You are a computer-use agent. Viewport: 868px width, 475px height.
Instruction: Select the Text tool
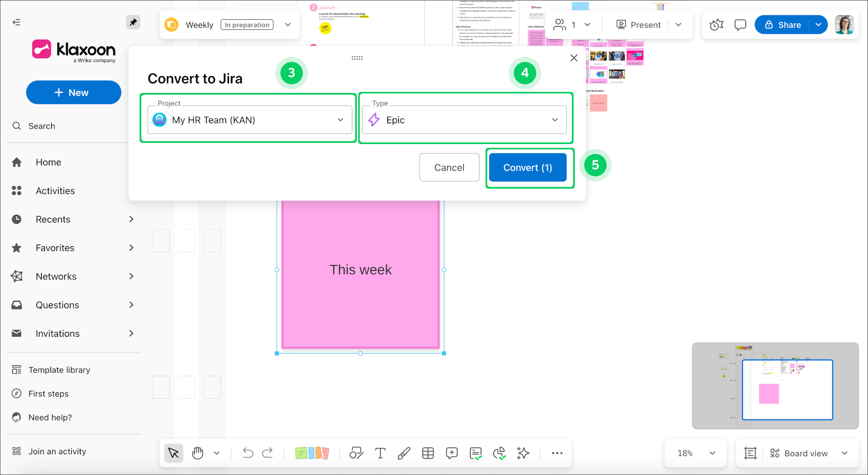[x=380, y=453]
